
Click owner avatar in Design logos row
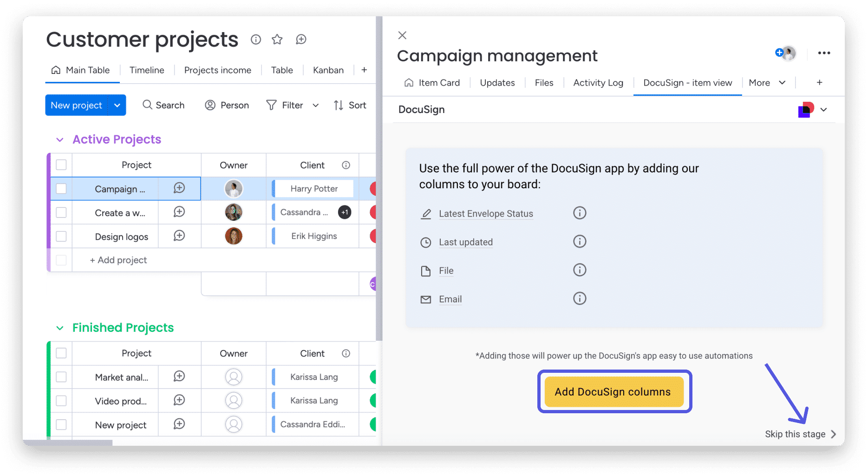[234, 236]
